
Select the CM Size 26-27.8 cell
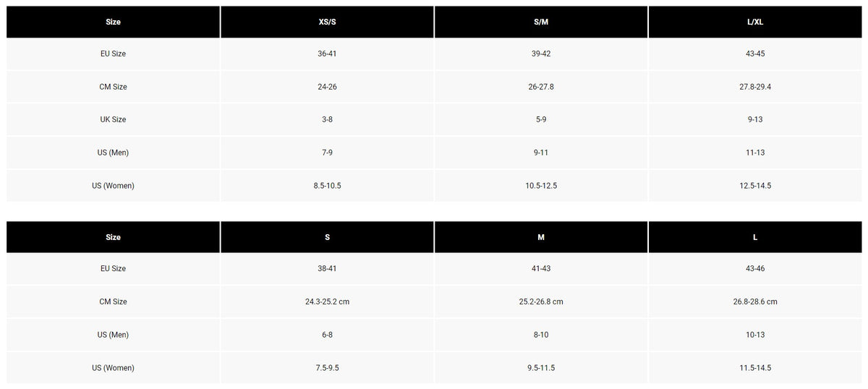541,87
